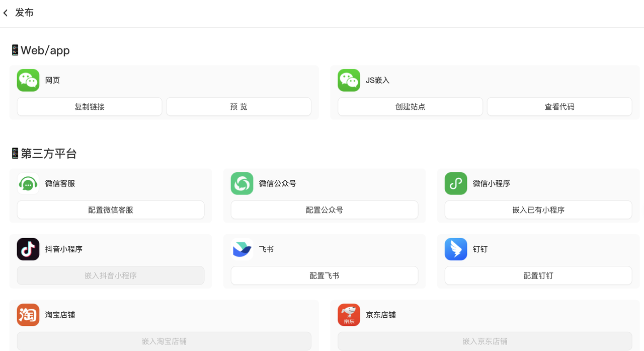This screenshot has height=351, width=644.
Task: Create a site with 创建站点
Action: [x=410, y=107]
